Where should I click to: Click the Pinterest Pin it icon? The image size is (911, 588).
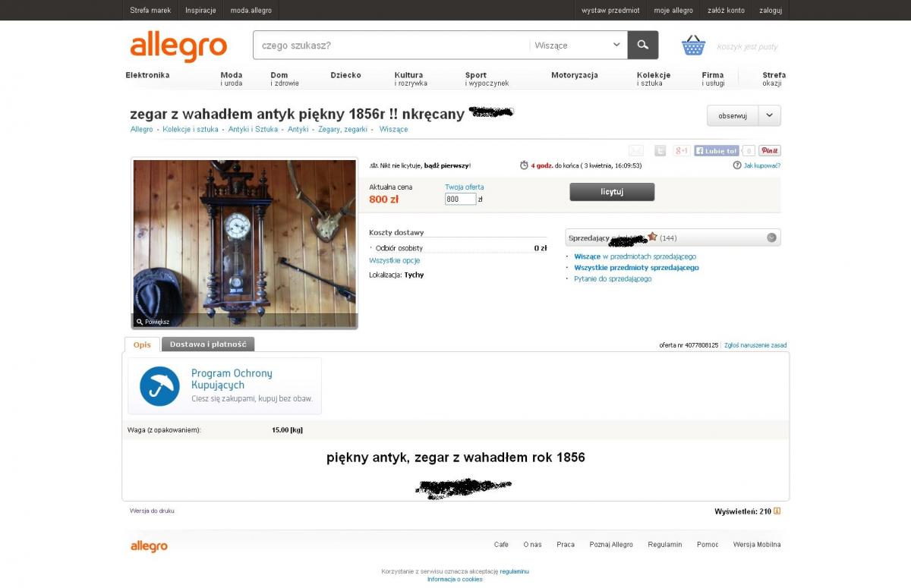click(770, 151)
